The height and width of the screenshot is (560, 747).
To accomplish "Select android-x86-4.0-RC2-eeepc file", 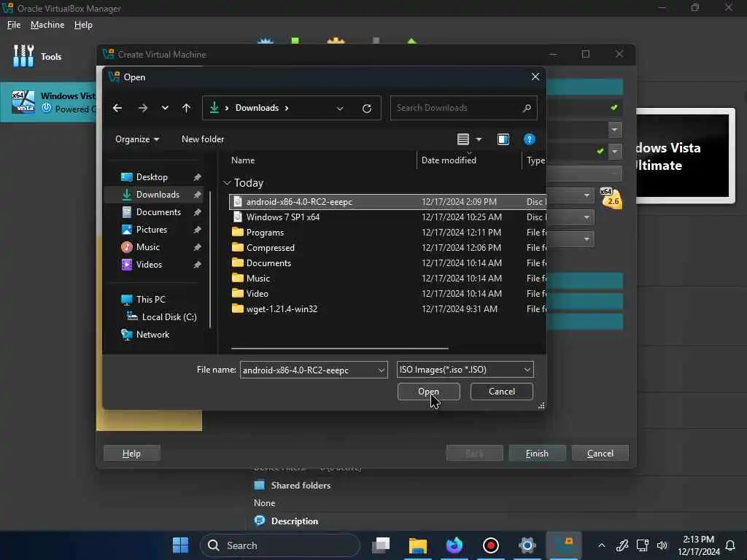I will pyautogui.click(x=387, y=202).
